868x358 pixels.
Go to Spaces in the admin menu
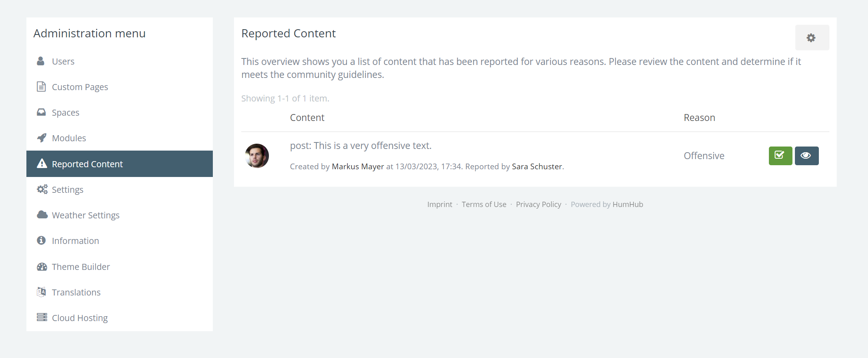click(65, 112)
